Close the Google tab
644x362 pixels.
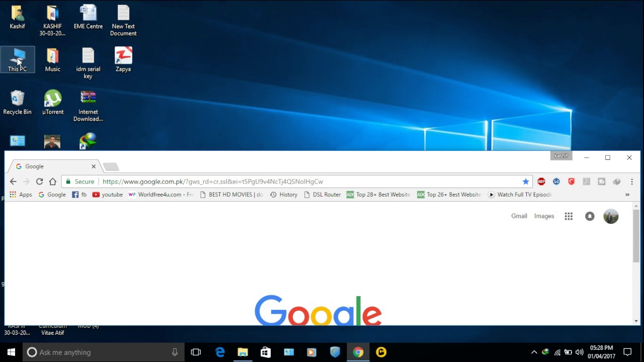(x=94, y=166)
